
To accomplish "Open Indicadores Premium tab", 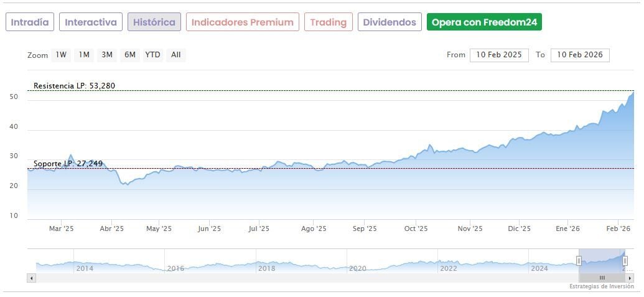I will point(242,22).
